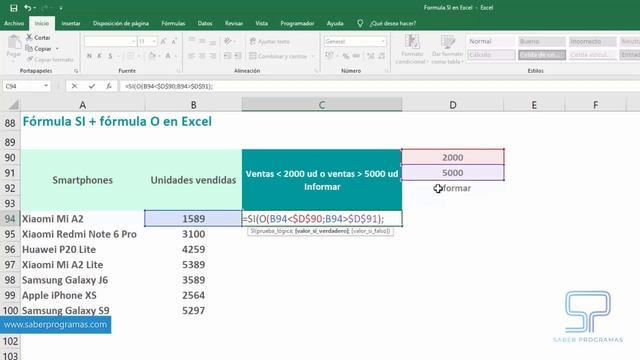Click the decrease indent icon

227,56
